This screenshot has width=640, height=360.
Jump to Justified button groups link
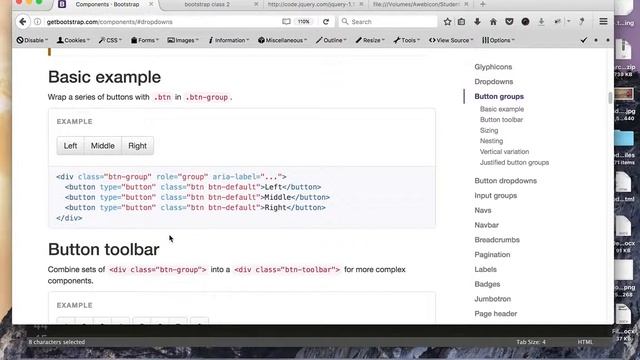tap(514, 162)
